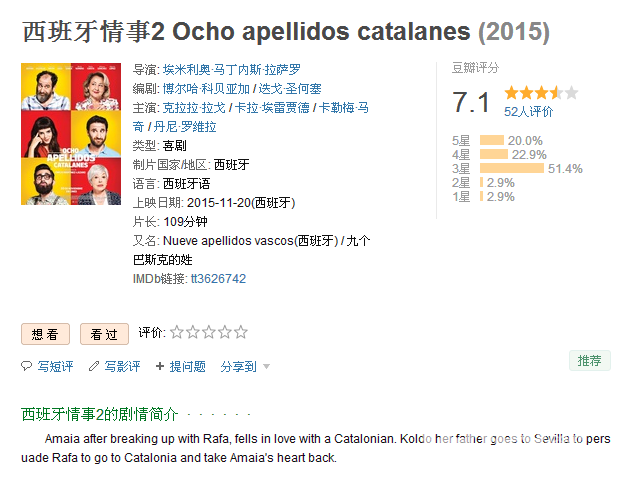Click the pencil icon for 写影评
The image size is (631, 484).
tap(94, 366)
